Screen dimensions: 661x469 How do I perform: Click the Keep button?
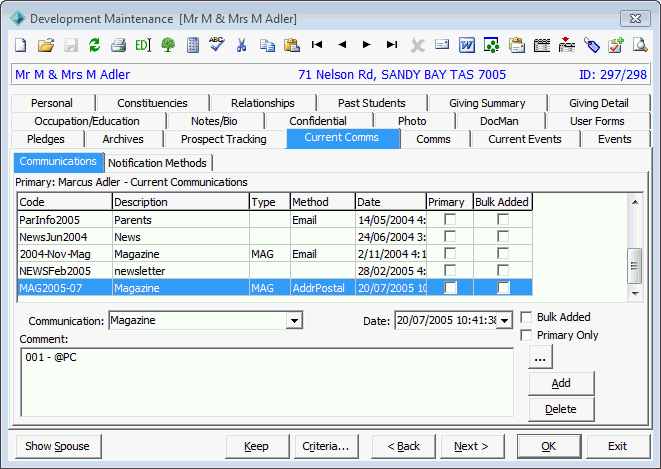click(x=257, y=446)
